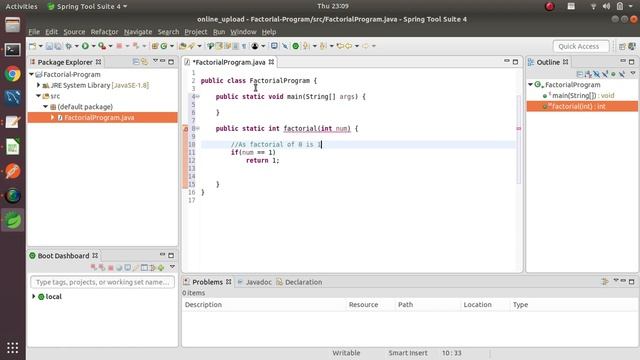
Task: Open Terminal from the Ubuntu dock
Action: pos(13,49)
